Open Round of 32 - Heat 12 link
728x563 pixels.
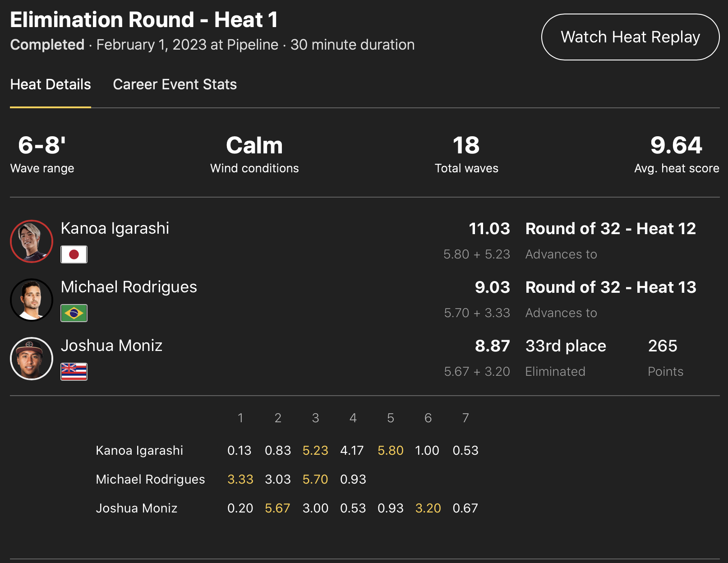[x=610, y=229]
